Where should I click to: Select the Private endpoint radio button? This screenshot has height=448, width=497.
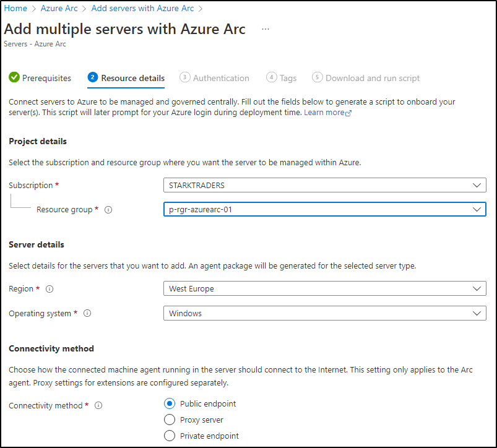click(170, 436)
